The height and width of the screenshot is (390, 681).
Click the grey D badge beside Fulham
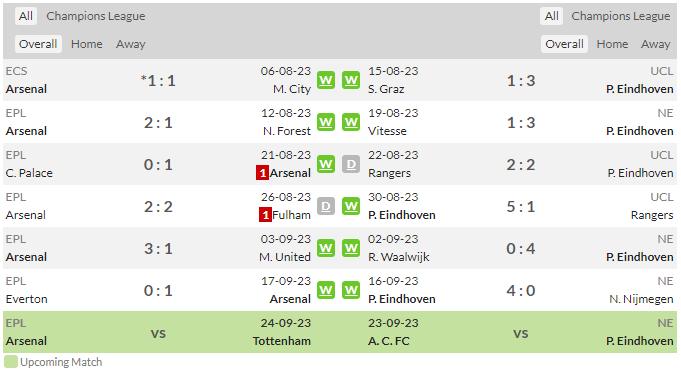click(326, 206)
